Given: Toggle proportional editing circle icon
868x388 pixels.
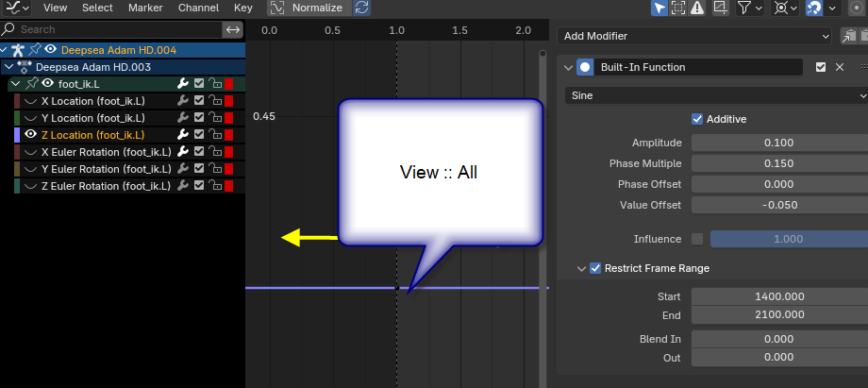Looking at the screenshot, I should 858,8.
